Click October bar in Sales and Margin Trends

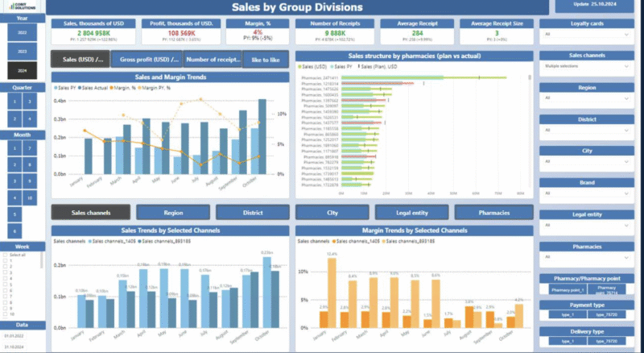coord(262,137)
